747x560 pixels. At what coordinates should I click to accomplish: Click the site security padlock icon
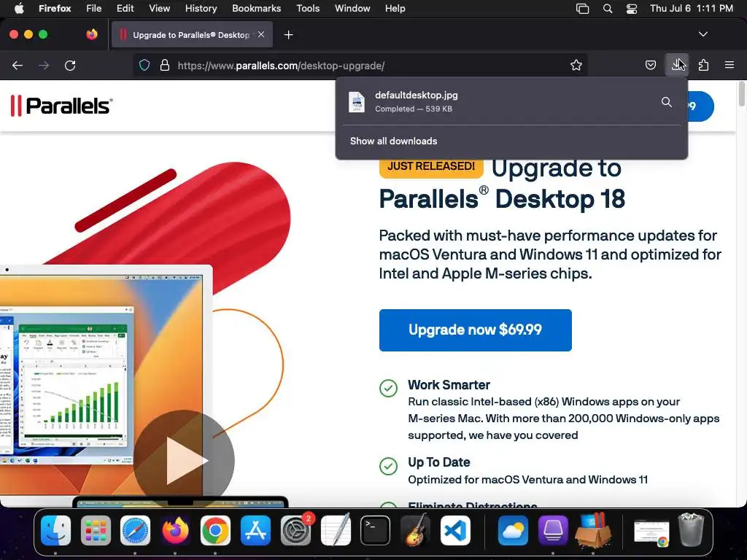[x=165, y=65]
